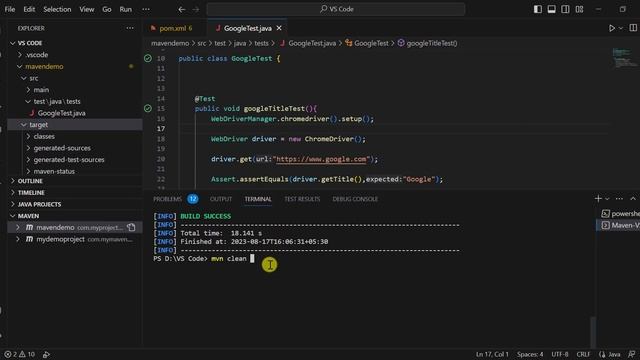Expand the main folder
The width and height of the screenshot is (640, 360).
[x=75, y=90]
